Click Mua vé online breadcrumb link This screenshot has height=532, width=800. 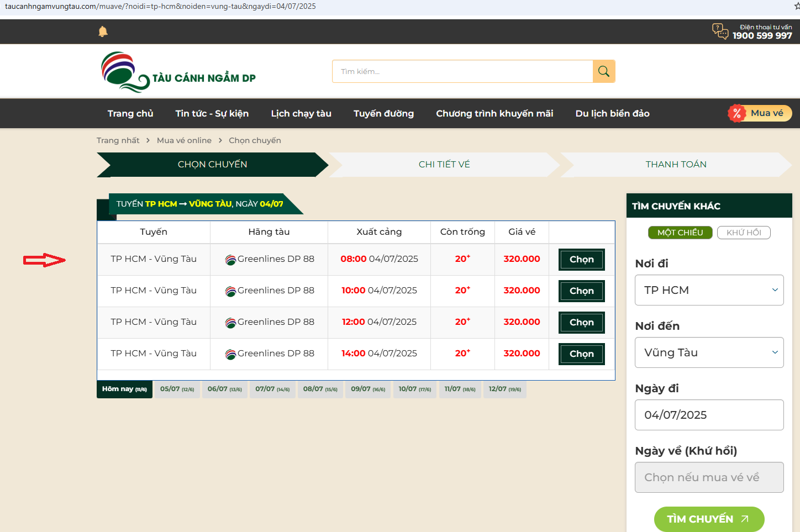click(184, 140)
